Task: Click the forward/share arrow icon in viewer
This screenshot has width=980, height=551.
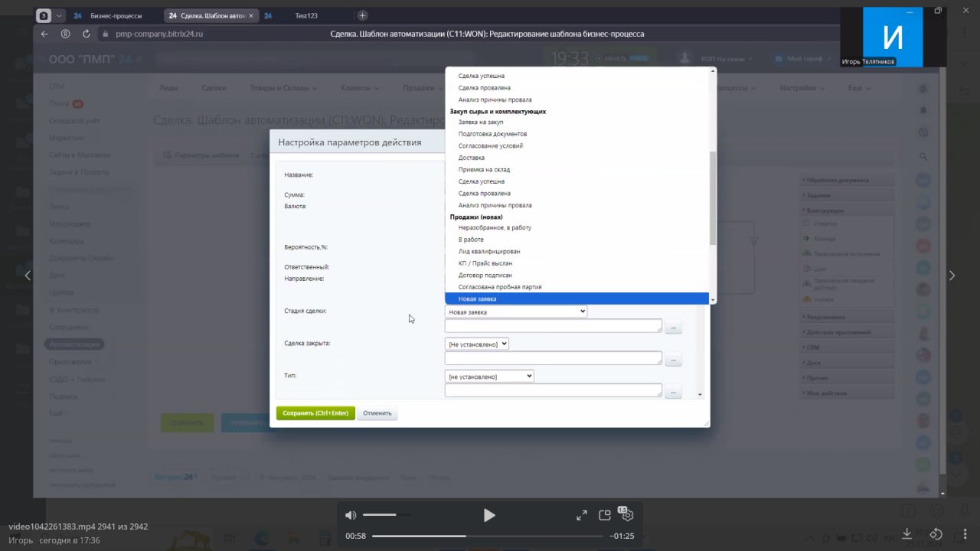Action: 936,533
